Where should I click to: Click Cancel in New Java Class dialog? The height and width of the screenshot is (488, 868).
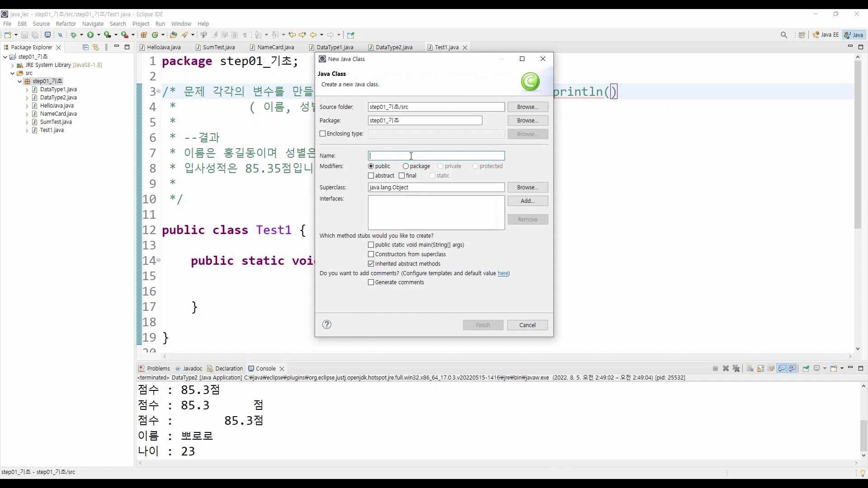tap(527, 325)
